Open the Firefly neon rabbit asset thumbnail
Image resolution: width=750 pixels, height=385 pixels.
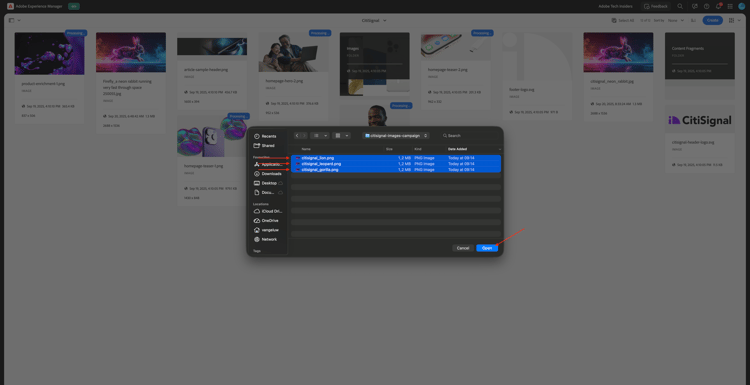click(131, 52)
